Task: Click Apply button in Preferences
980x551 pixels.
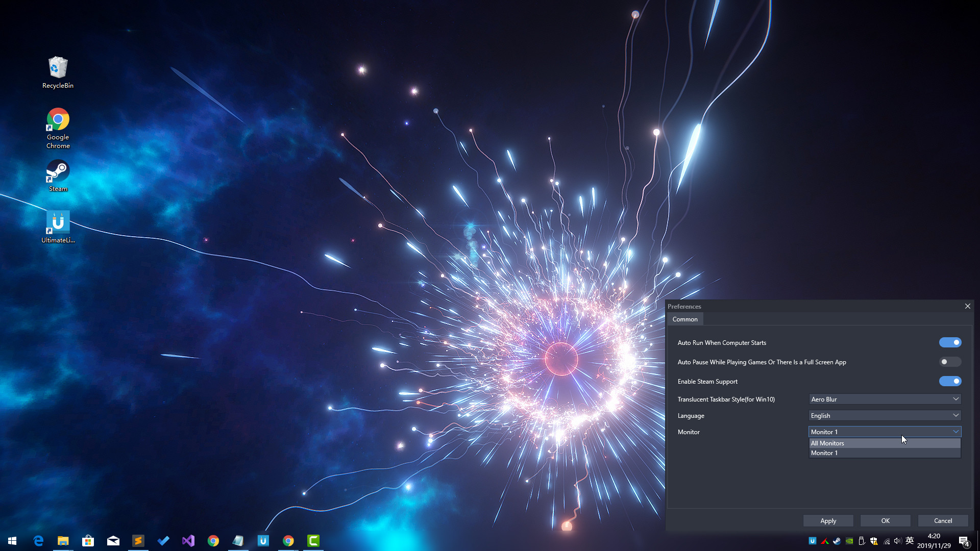Action: (x=828, y=520)
